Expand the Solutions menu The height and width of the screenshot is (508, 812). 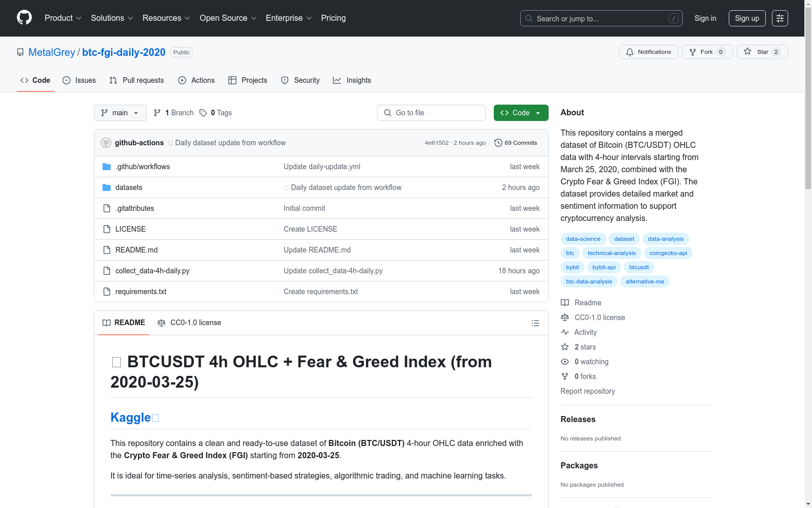(x=112, y=18)
